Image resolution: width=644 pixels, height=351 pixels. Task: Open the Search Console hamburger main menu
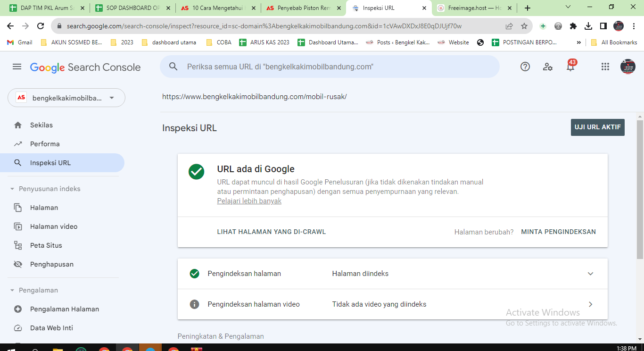pyautogui.click(x=17, y=67)
